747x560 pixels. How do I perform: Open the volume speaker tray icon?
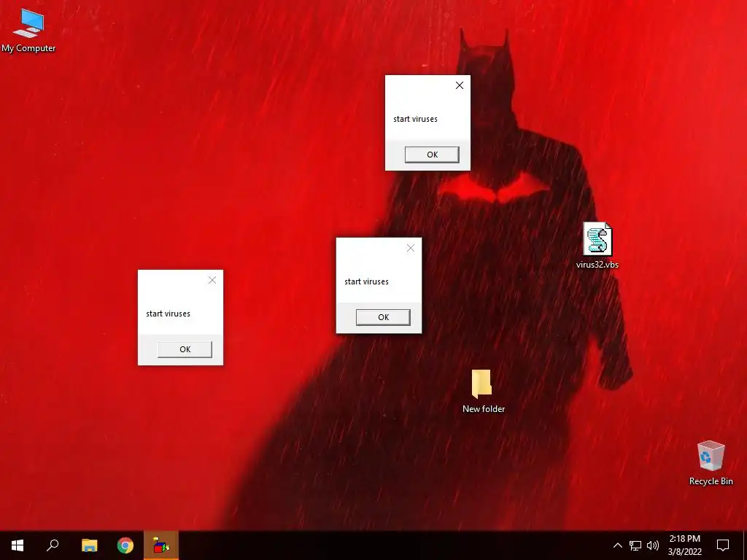pos(653,545)
